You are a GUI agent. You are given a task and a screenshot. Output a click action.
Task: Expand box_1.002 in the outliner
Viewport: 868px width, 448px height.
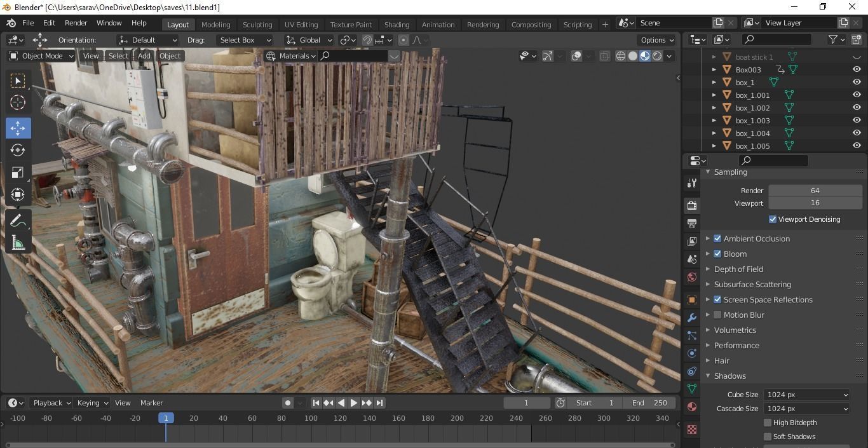(x=714, y=108)
